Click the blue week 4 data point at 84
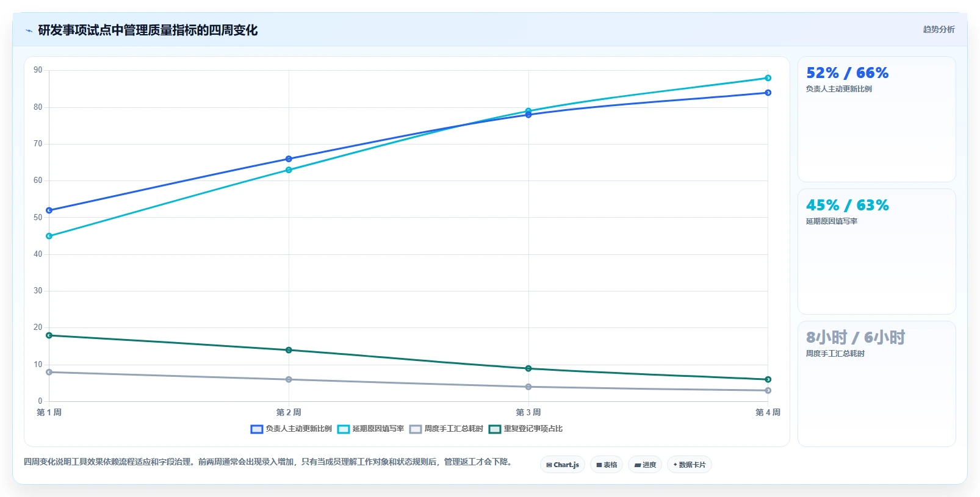The image size is (980, 497). (x=768, y=93)
